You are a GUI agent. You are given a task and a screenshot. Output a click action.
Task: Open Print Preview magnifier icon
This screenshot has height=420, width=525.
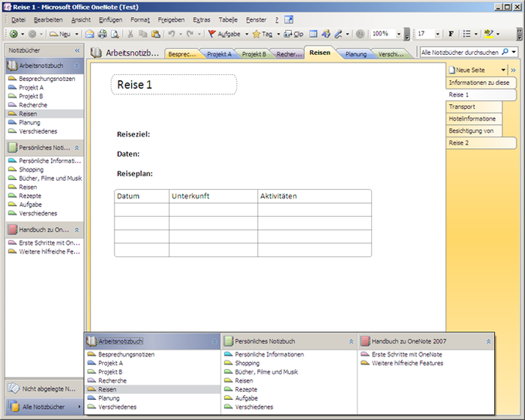pos(114,34)
